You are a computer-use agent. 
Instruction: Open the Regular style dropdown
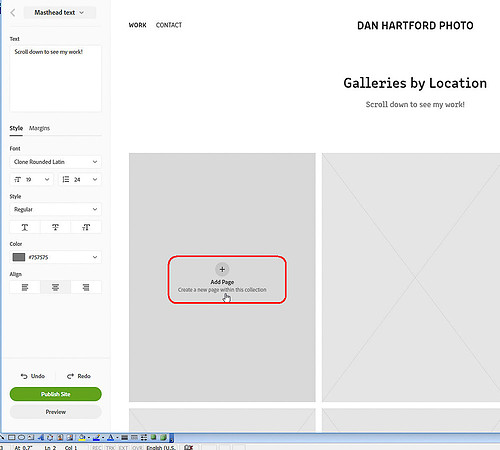pos(55,209)
